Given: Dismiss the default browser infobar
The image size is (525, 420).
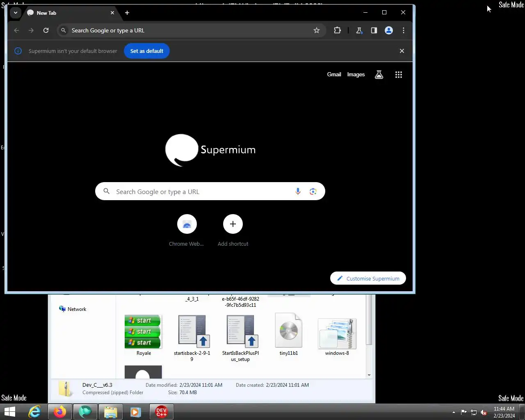Looking at the screenshot, I should coord(402,51).
